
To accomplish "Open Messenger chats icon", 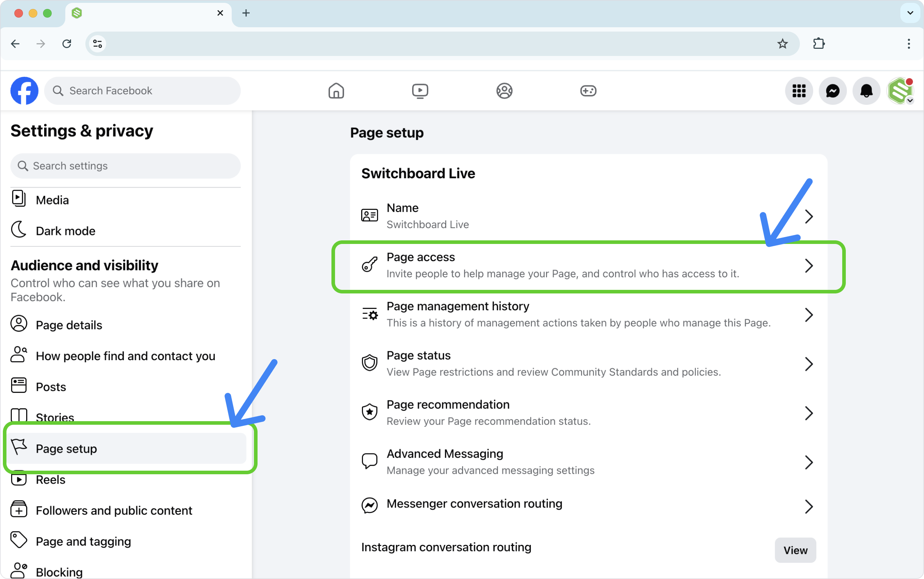I will coord(833,91).
